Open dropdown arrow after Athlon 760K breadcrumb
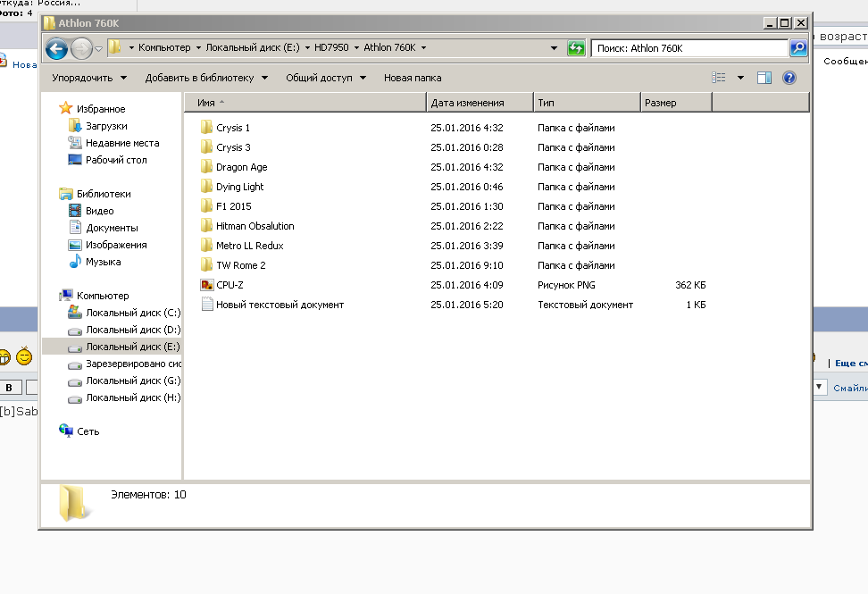Image resolution: width=868 pixels, height=594 pixels. [x=423, y=47]
